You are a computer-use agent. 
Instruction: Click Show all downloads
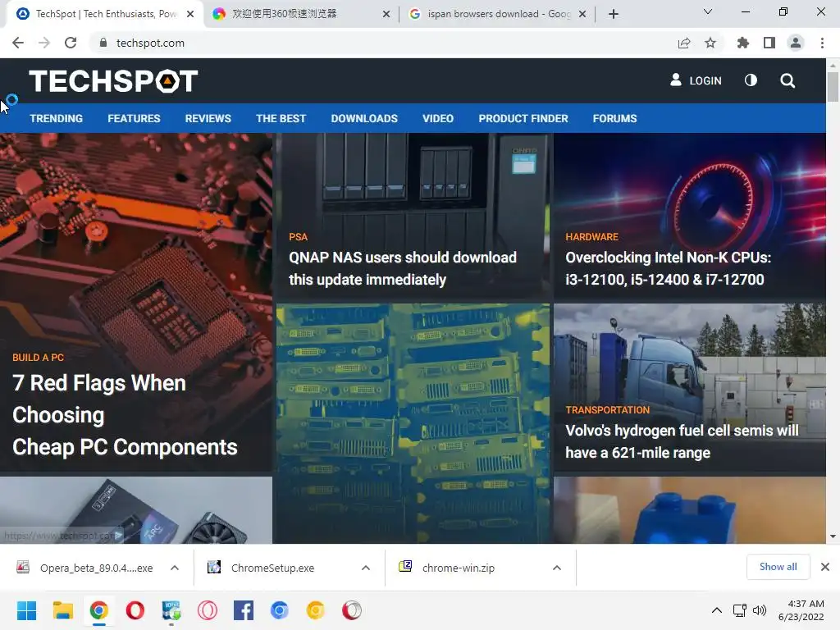coord(778,567)
